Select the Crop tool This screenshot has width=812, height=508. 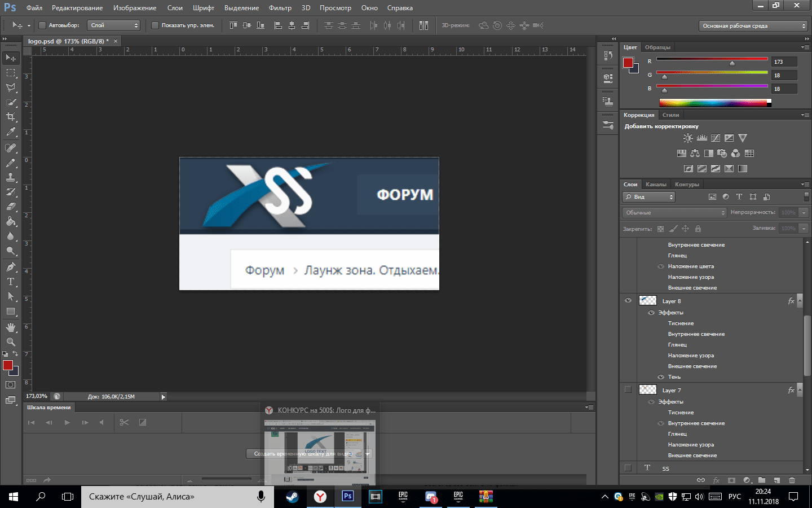click(x=11, y=117)
